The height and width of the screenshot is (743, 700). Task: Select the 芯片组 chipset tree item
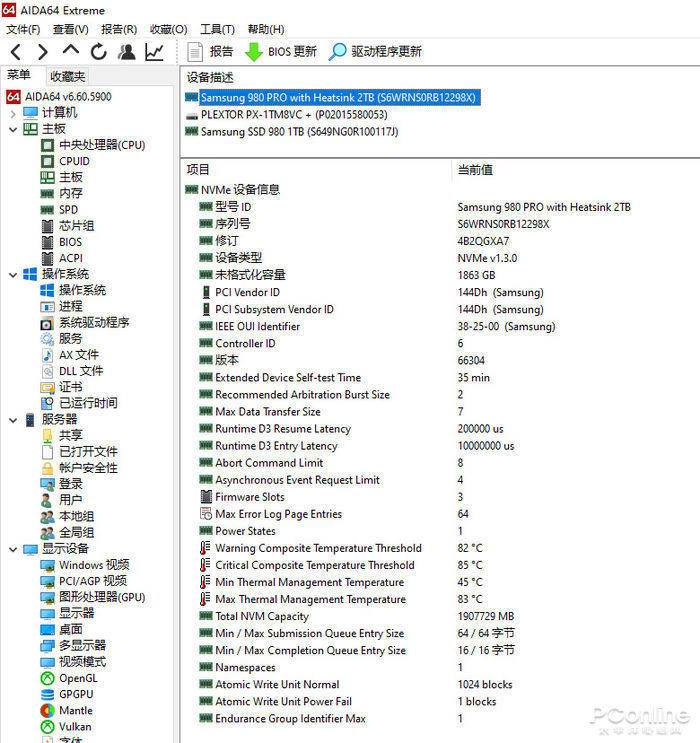(68, 226)
